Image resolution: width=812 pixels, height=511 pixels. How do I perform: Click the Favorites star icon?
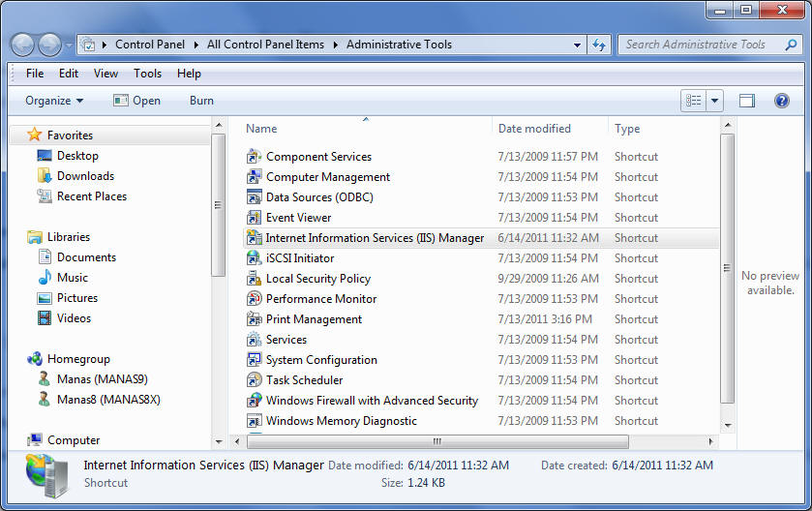coord(34,135)
